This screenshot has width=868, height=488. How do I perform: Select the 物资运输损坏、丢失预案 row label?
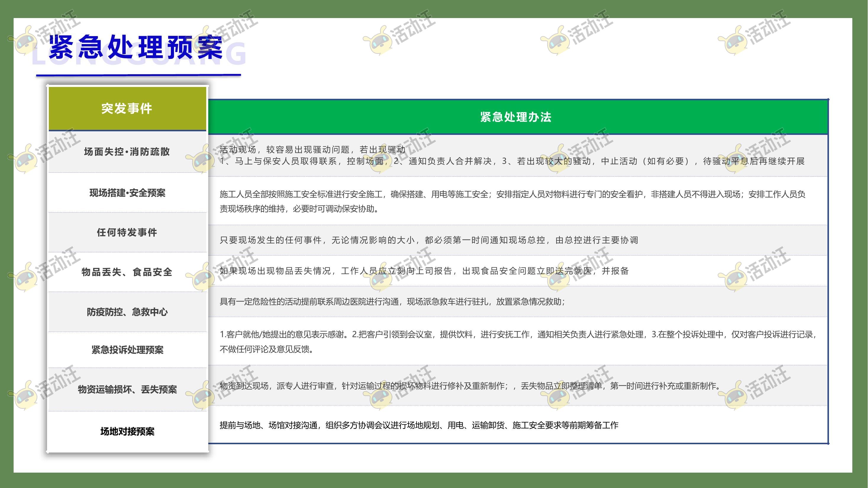coord(127,389)
